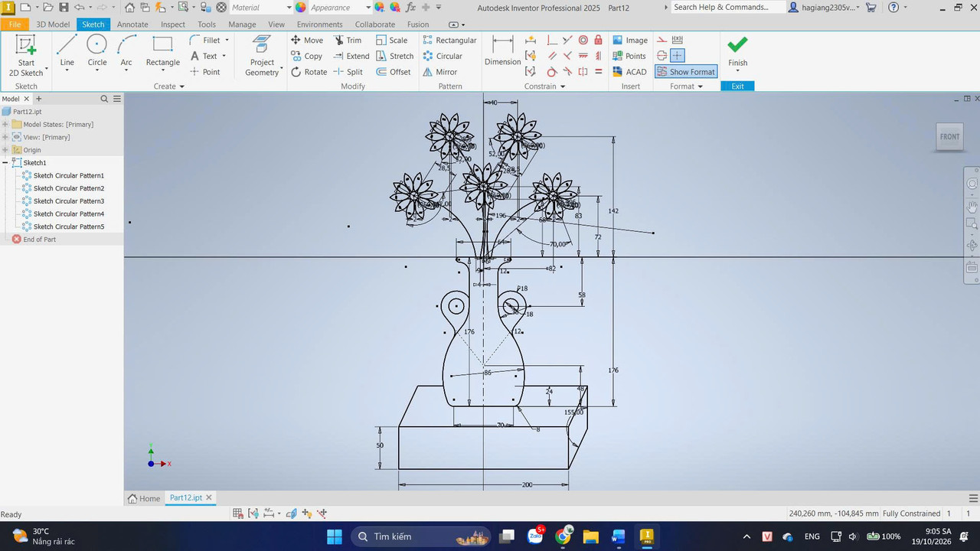Open Chrome from the Windows taskbar

(563, 536)
